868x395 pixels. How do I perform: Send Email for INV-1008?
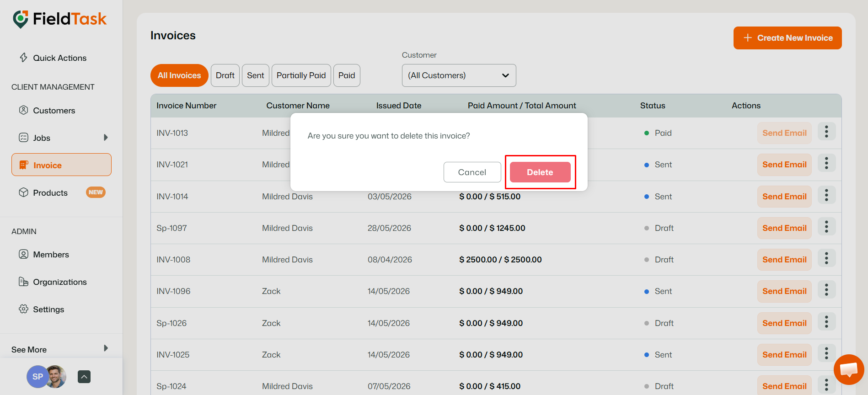coord(784,260)
